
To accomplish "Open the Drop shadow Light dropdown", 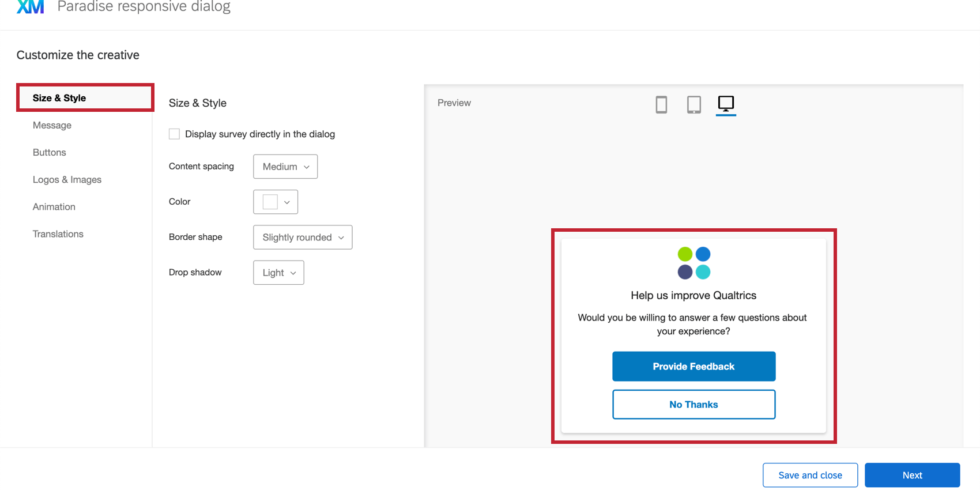I will coord(278,273).
